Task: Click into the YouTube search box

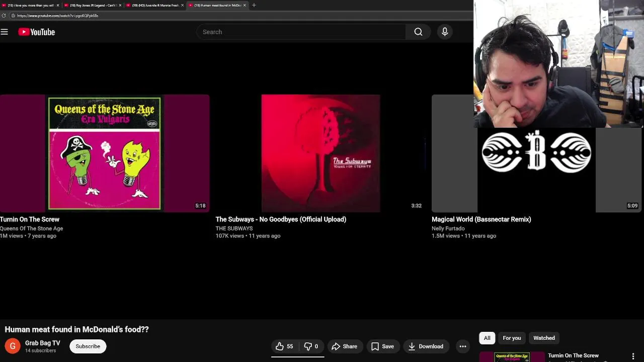Action: pos(301,32)
